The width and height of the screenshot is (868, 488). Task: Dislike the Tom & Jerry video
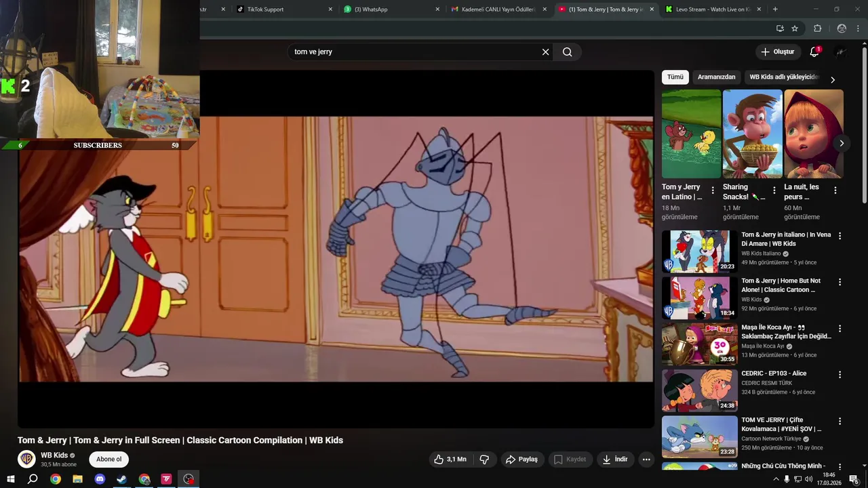point(484,460)
